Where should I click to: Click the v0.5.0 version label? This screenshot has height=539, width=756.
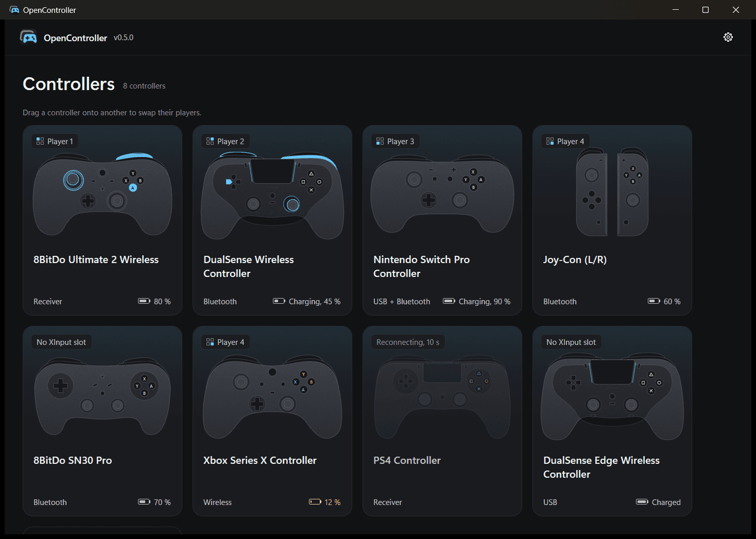pos(124,38)
